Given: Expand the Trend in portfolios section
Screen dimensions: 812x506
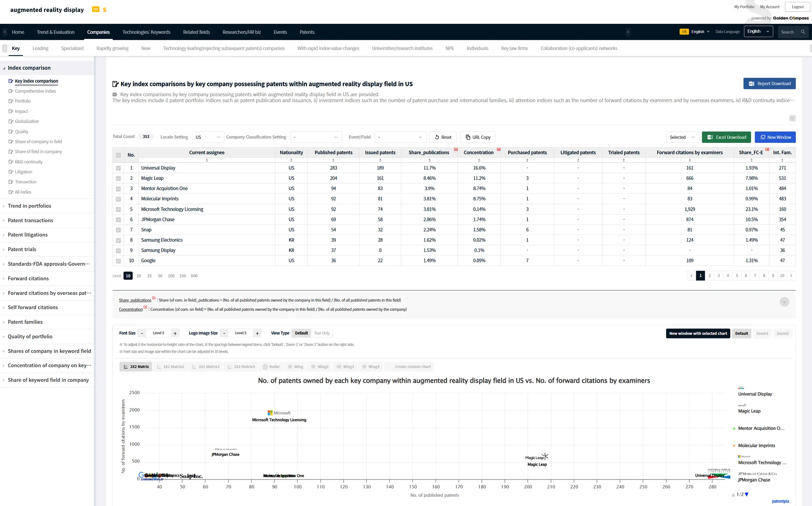Looking at the screenshot, I should (x=29, y=206).
